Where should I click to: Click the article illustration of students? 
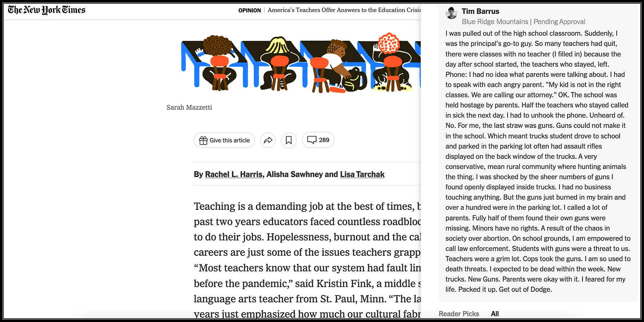[x=301, y=63]
